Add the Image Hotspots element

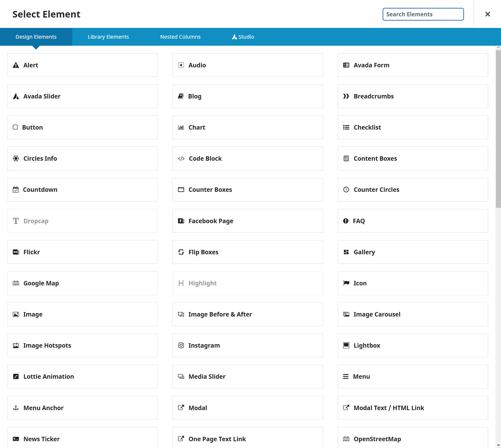(82, 346)
